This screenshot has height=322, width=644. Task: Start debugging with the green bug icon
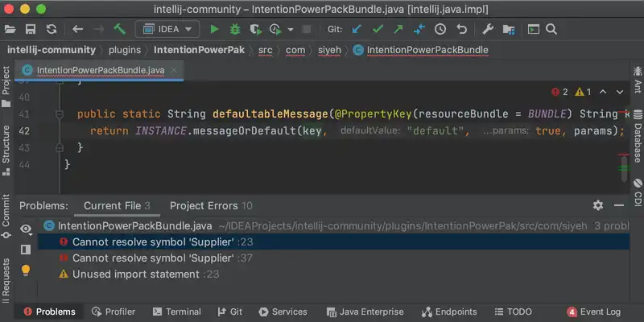coord(235,29)
